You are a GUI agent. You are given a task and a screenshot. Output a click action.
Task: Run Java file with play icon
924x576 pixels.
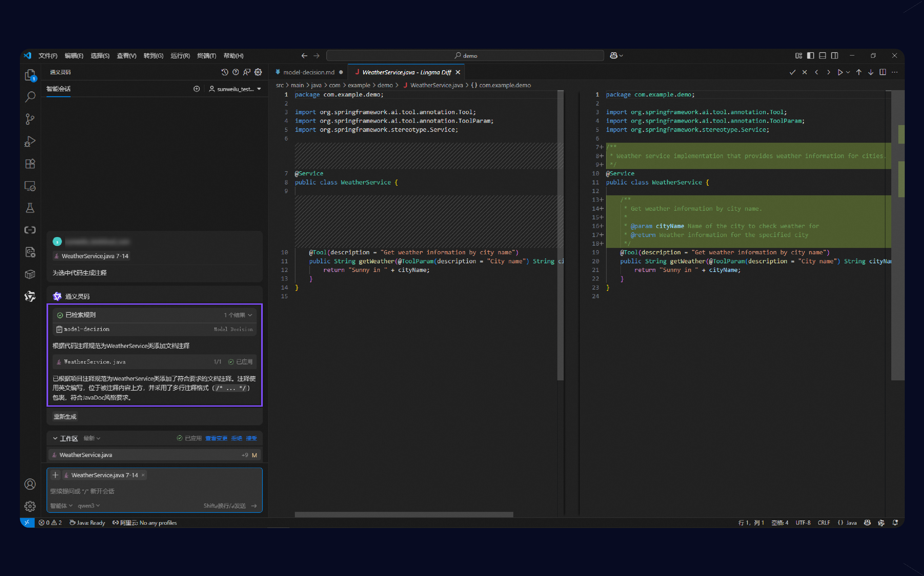pos(840,72)
